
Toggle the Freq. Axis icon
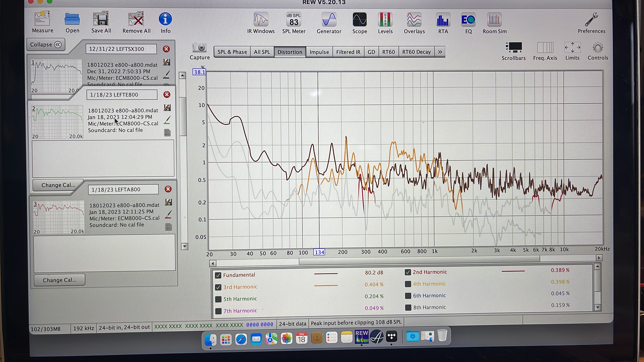[545, 47]
